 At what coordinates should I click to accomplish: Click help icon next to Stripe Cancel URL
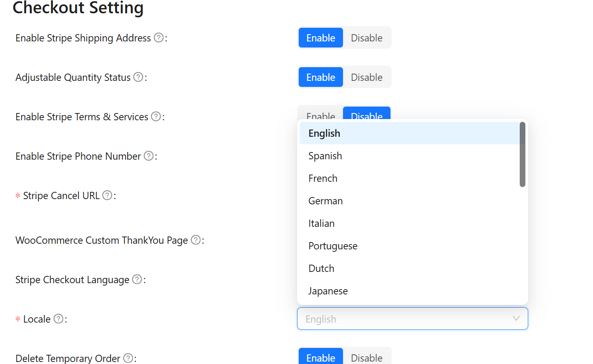(107, 195)
